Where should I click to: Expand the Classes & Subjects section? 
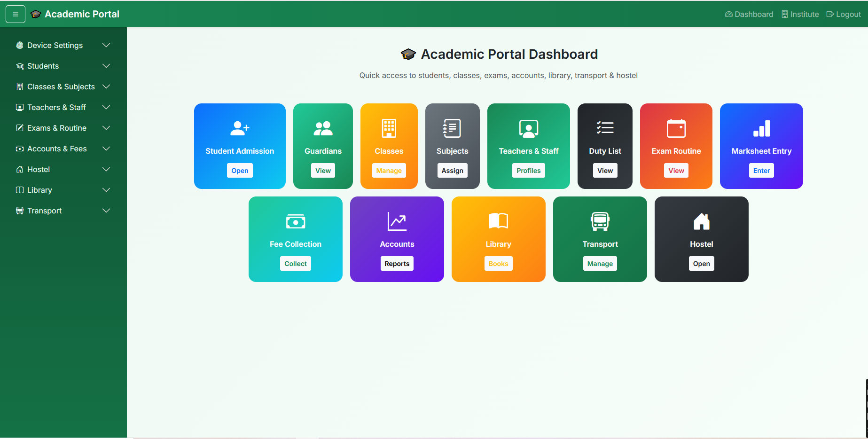(x=106, y=86)
